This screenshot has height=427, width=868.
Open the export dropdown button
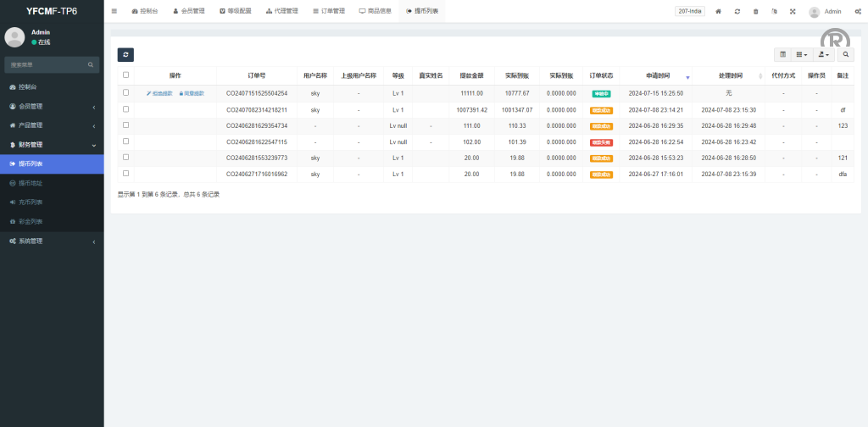coord(823,54)
